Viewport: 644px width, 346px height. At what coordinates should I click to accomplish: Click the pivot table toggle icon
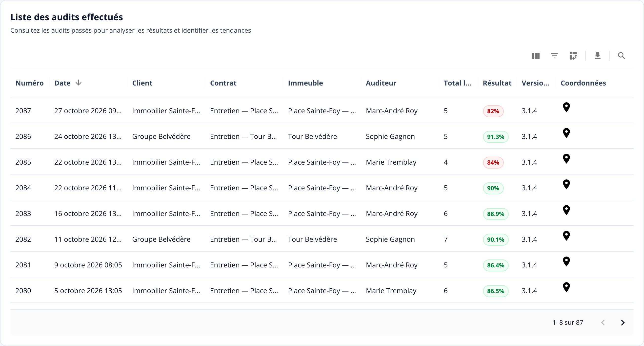573,56
